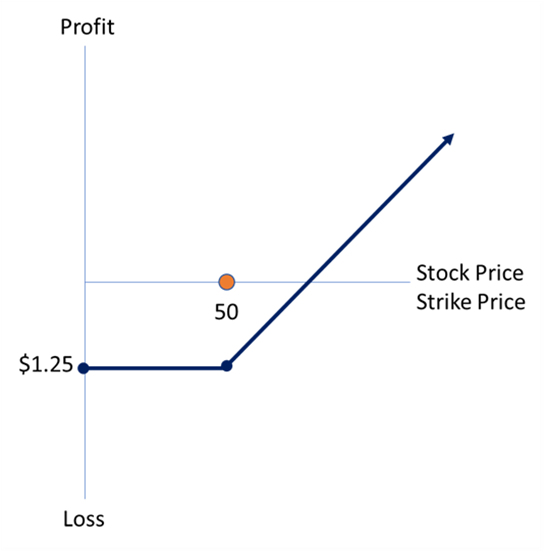Click the flat segment of the payoff line

click(x=155, y=368)
